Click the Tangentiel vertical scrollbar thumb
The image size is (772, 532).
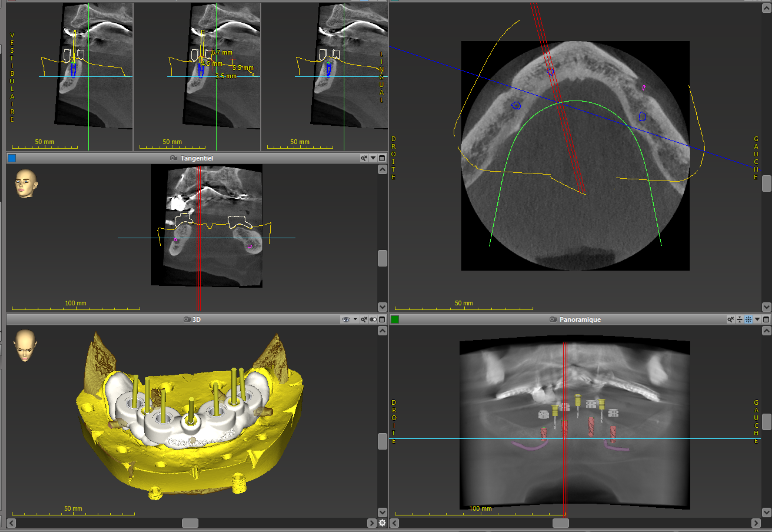tap(382, 258)
